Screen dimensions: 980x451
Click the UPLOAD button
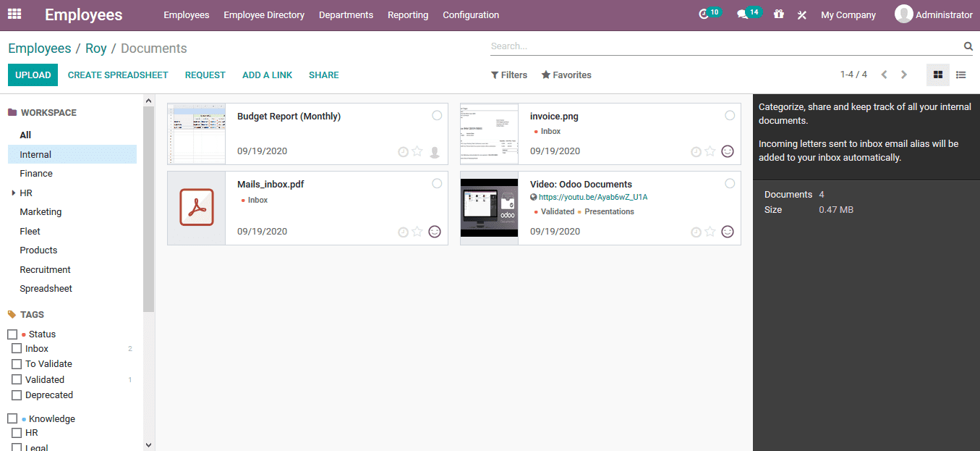pyautogui.click(x=33, y=75)
